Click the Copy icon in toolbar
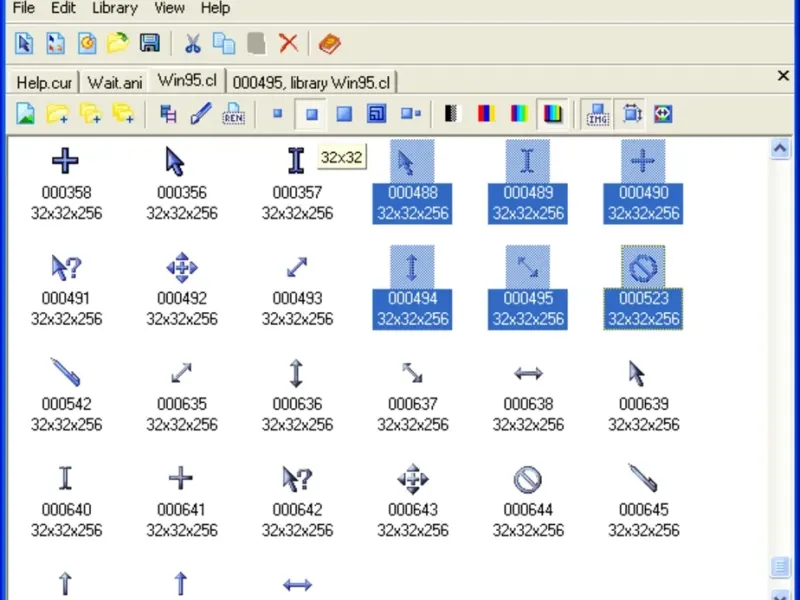800x600 pixels. (224, 43)
